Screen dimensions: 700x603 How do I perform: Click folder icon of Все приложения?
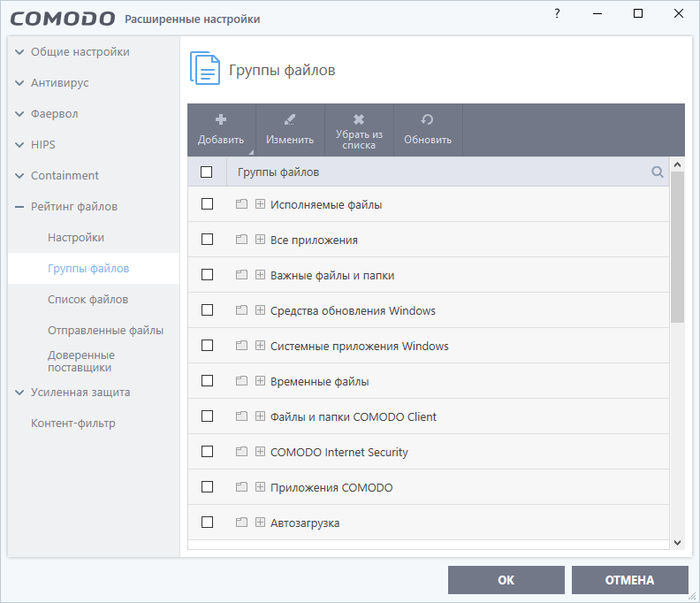click(241, 240)
